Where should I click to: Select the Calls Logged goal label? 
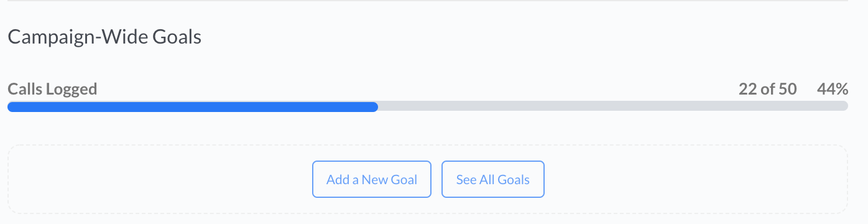coord(52,89)
